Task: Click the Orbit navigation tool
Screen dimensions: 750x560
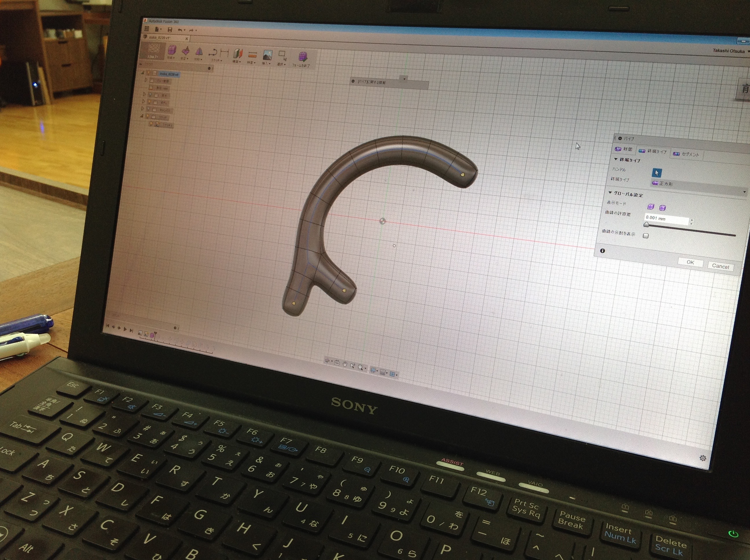Action: click(x=327, y=361)
